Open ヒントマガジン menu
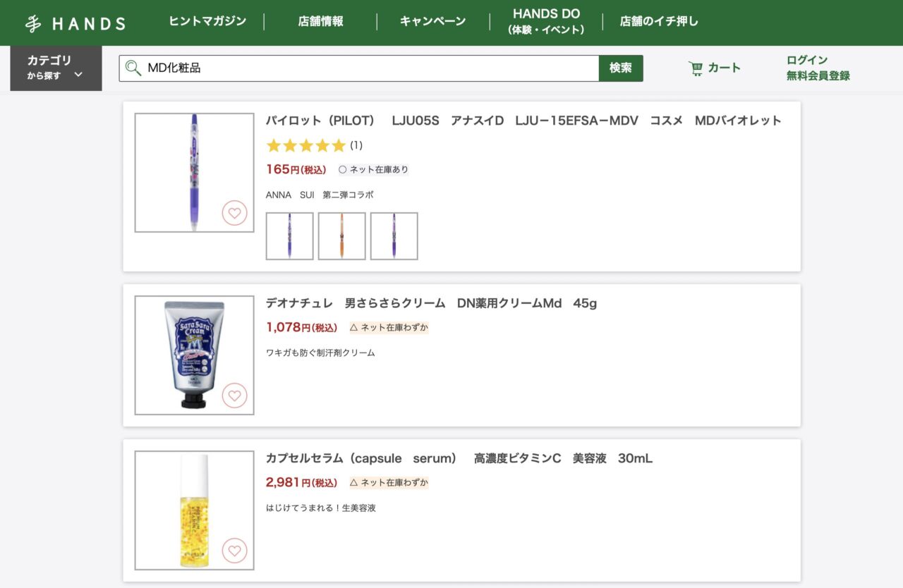This screenshot has width=903, height=588. 207,21
